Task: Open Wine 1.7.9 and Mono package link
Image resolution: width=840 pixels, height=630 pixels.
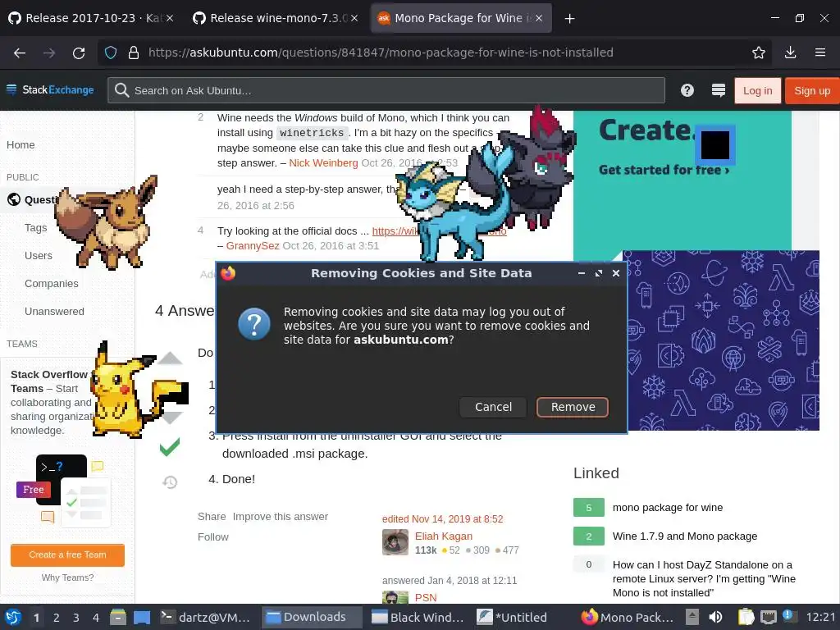Action: [x=685, y=536]
